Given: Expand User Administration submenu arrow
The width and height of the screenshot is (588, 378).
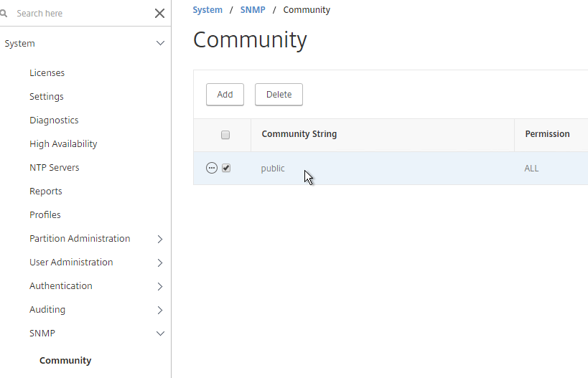Looking at the screenshot, I should pos(160,263).
